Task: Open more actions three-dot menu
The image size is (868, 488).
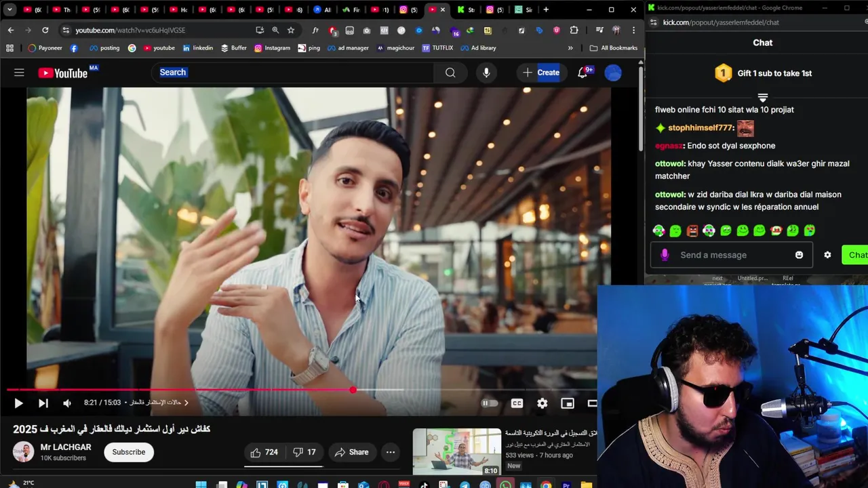Action: (x=391, y=452)
